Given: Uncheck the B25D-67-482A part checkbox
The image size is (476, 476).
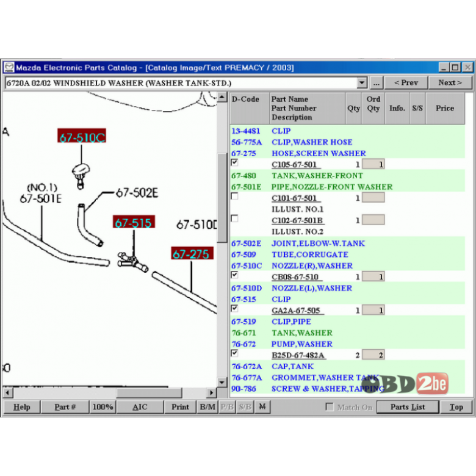Looking at the screenshot, I should click(x=234, y=353).
